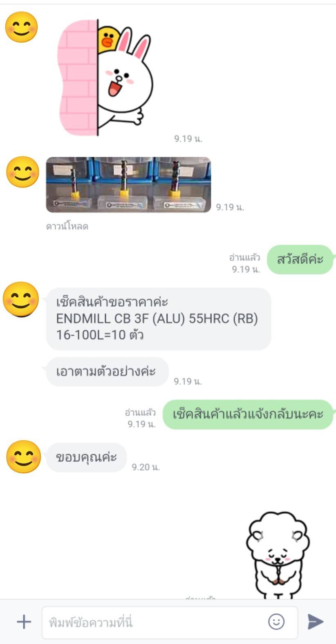Open sender avatar beside ENDMILL message
Image resolution: width=336 pixels, height=644 pixels.
click(x=20, y=299)
